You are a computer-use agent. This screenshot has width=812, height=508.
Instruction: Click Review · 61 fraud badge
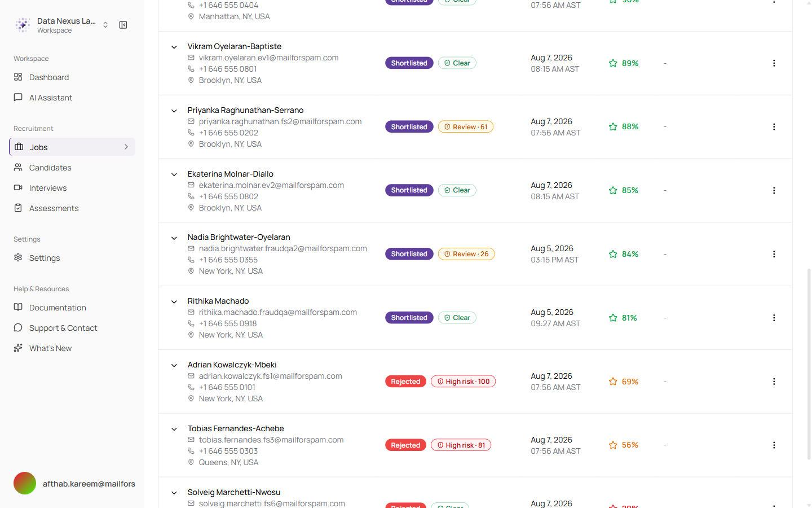click(466, 127)
